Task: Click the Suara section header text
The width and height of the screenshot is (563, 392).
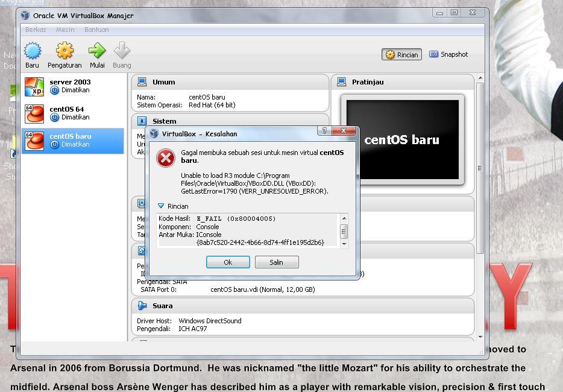Action: point(162,306)
